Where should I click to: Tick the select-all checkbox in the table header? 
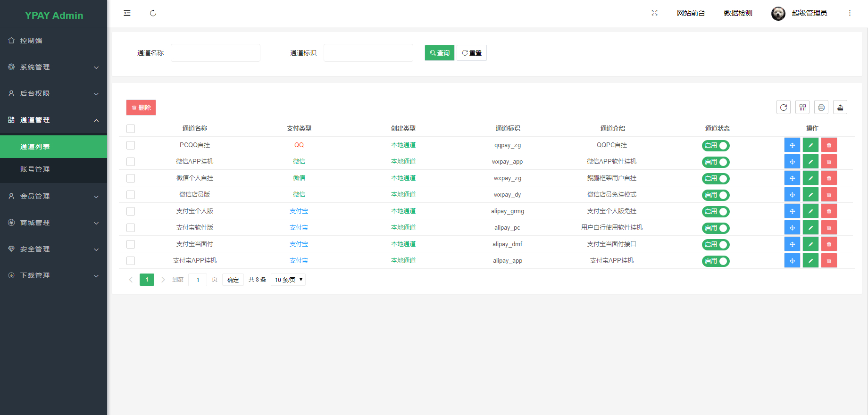coord(131,129)
